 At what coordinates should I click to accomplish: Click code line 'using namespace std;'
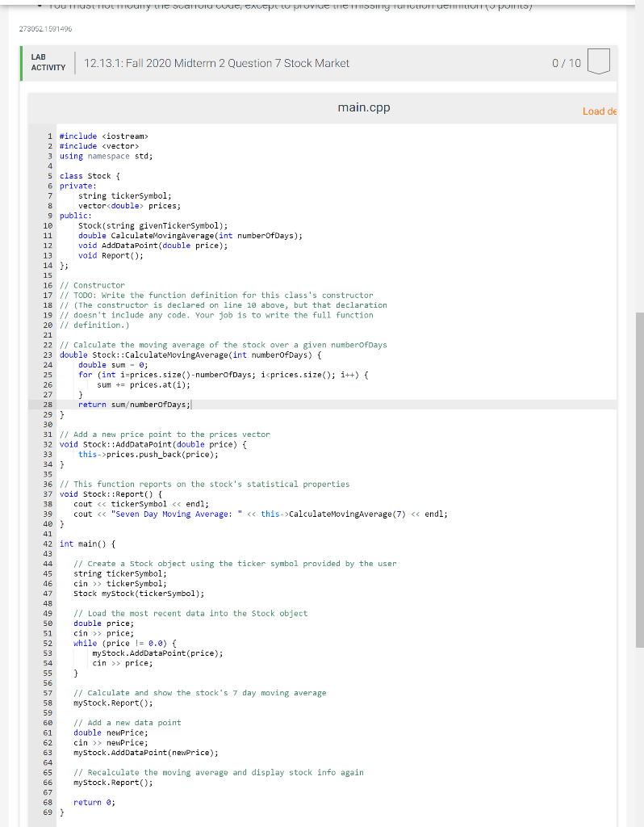106,156
